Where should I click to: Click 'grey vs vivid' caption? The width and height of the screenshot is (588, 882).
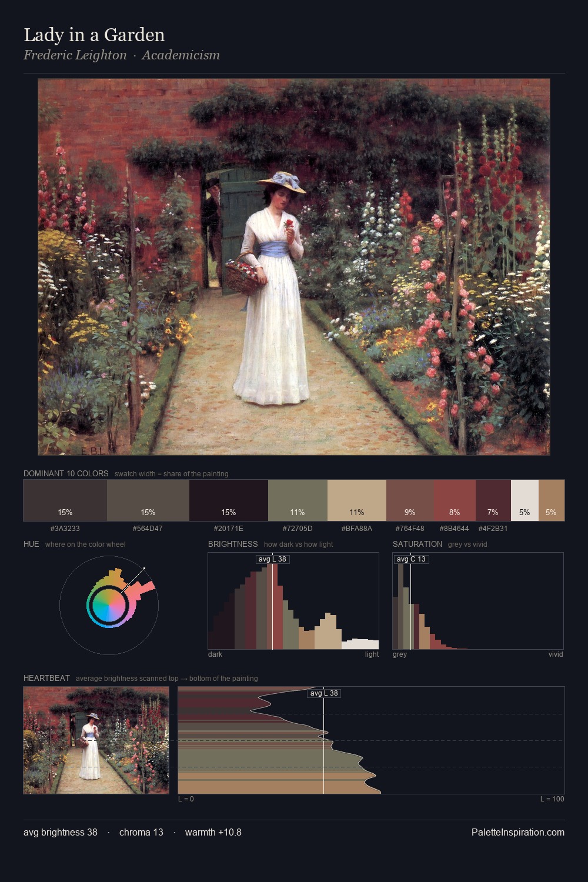click(x=467, y=544)
